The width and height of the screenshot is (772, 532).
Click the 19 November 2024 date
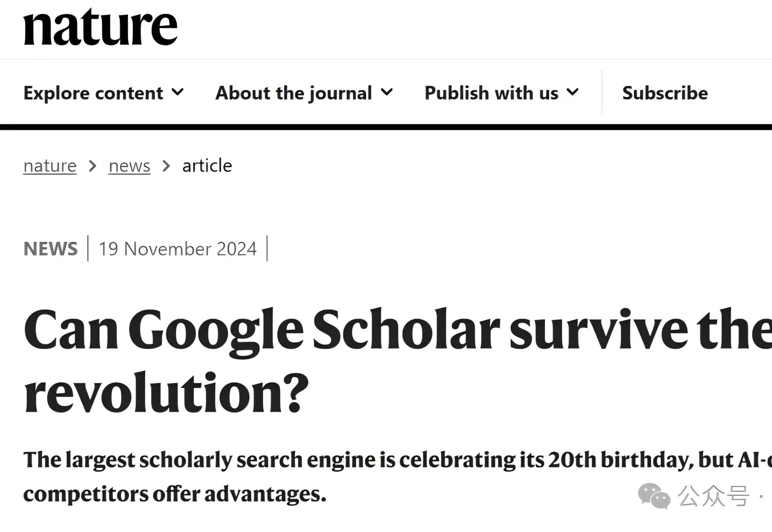pos(178,249)
